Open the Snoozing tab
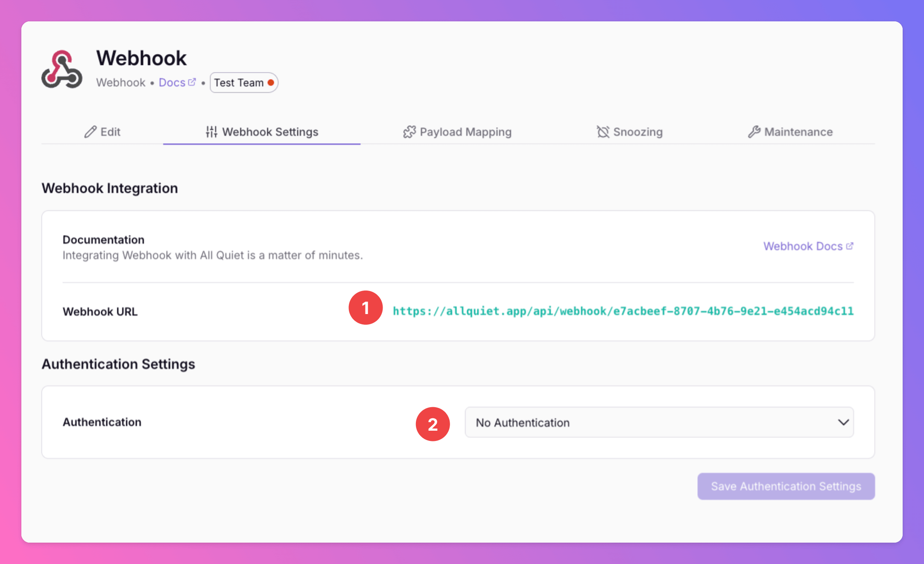The height and width of the screenshot is (564, 924). 637,132
